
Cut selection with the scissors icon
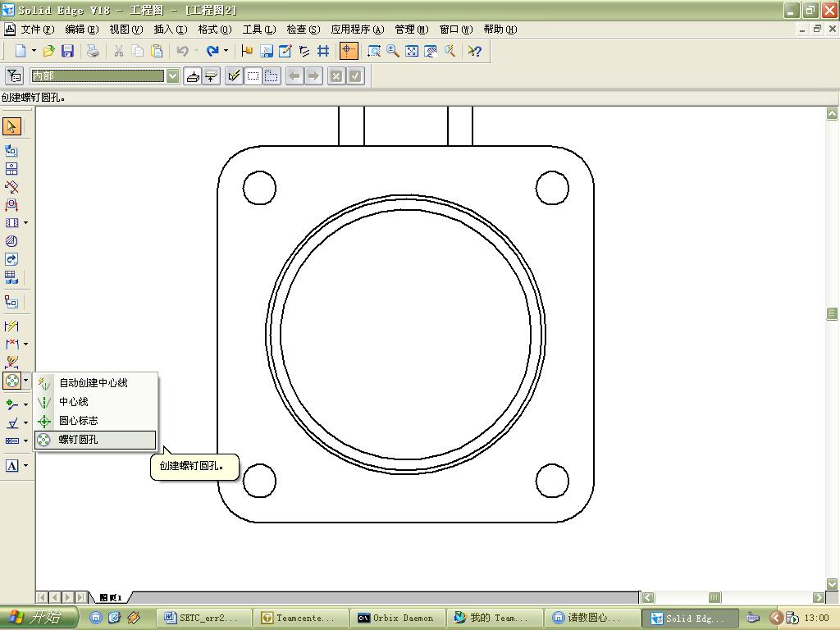(118, 51)
